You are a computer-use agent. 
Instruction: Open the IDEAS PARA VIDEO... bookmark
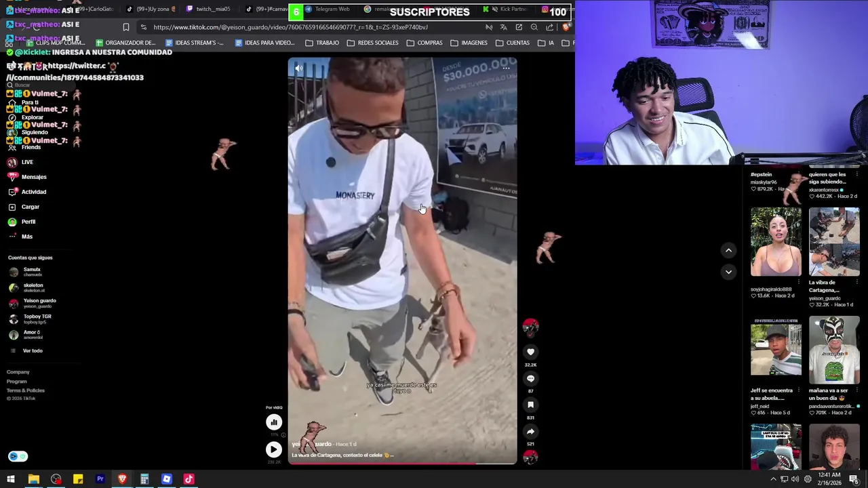tap(264, 43)
